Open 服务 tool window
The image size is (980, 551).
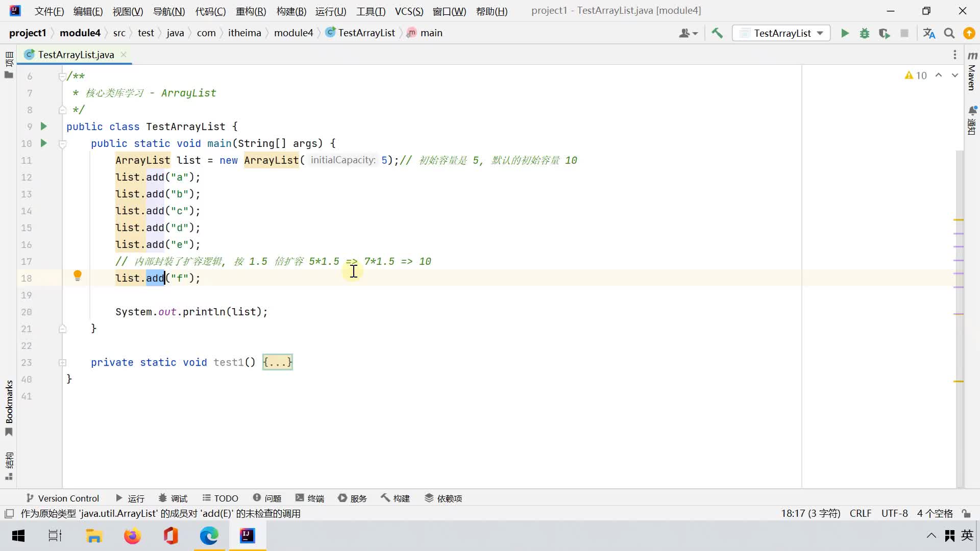[352, 498]
